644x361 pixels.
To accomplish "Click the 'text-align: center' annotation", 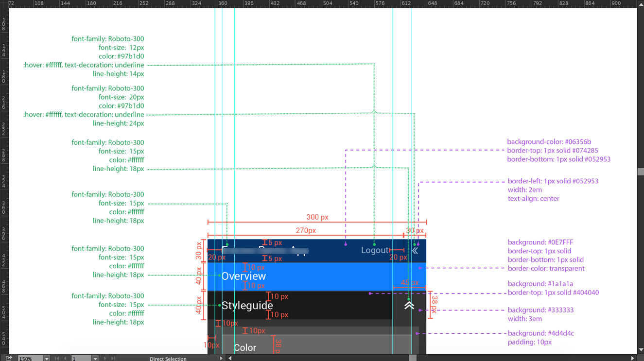I will point(534,199).
